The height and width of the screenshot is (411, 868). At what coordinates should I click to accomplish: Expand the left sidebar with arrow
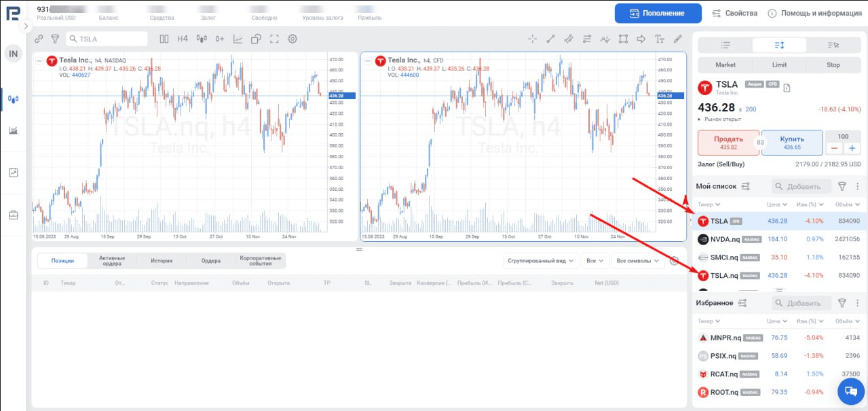[26, 26]
